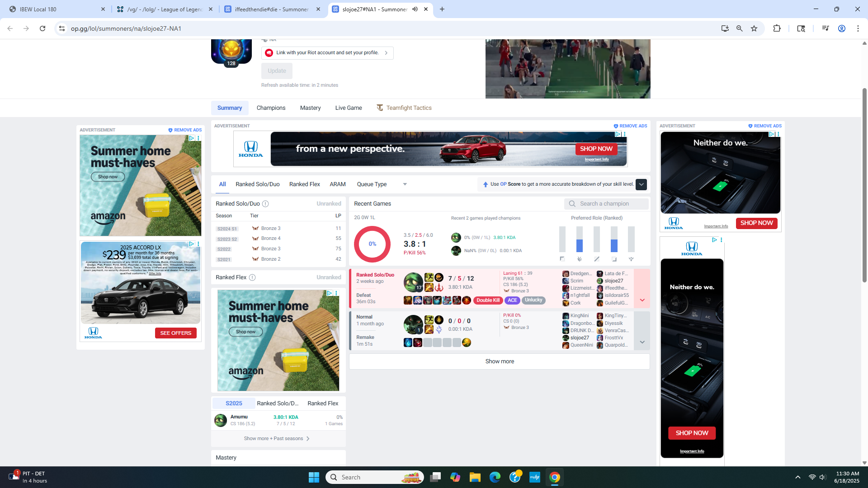The height and width of the screenshot is (488, 868).
Task: Switch to IBEW Local 180 tab
Action: pos(57,9)
